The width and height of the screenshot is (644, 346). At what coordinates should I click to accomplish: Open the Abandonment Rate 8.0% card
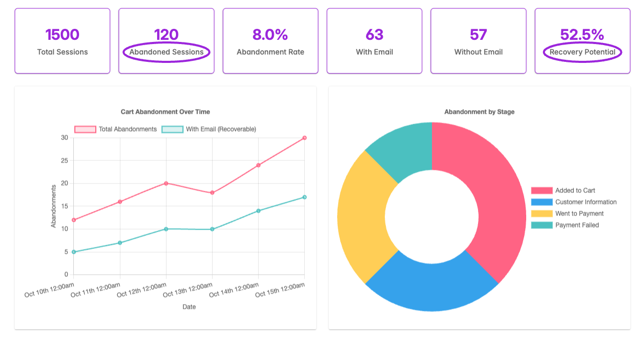[270, 41]
